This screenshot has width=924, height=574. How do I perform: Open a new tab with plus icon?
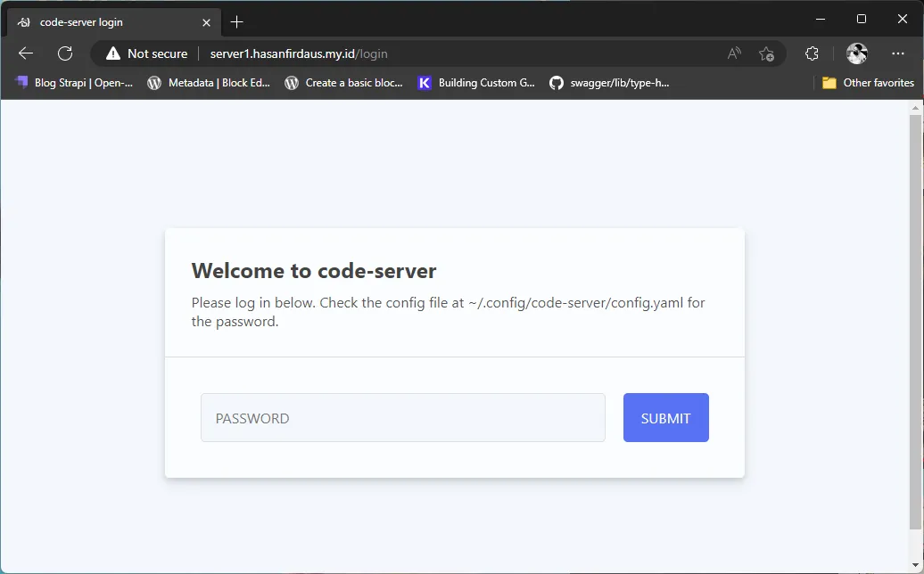point(236,21)
